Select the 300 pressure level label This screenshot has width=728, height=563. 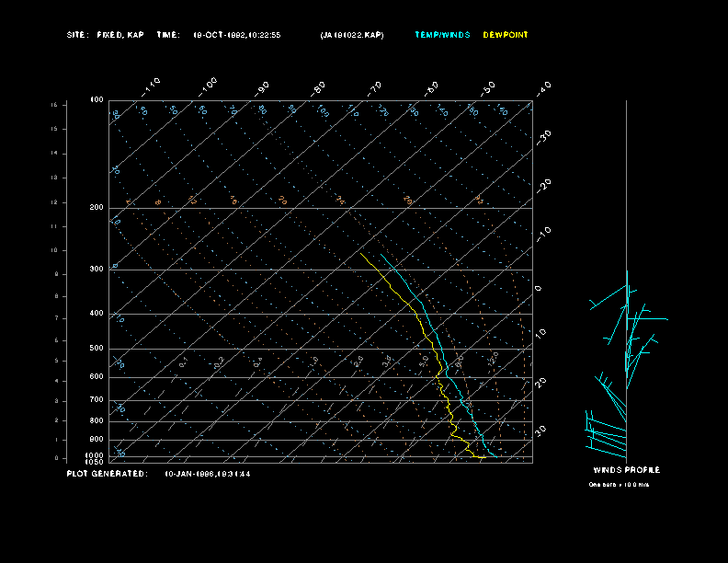[x=97, y=270]
